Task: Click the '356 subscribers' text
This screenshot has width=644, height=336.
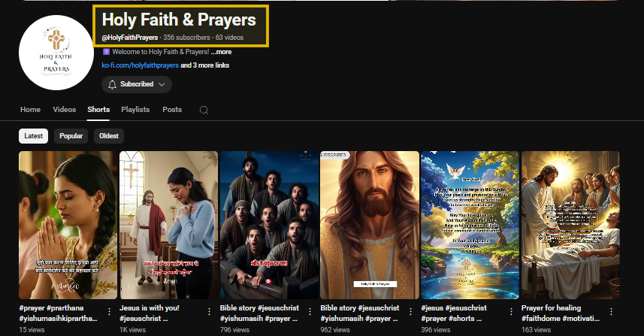Action: pyautogui.click(x=186, y=38)
